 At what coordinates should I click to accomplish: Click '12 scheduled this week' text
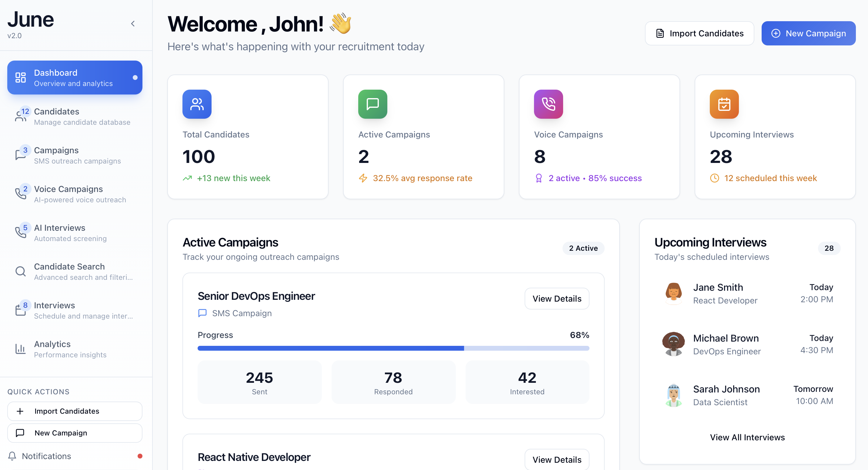771,178
